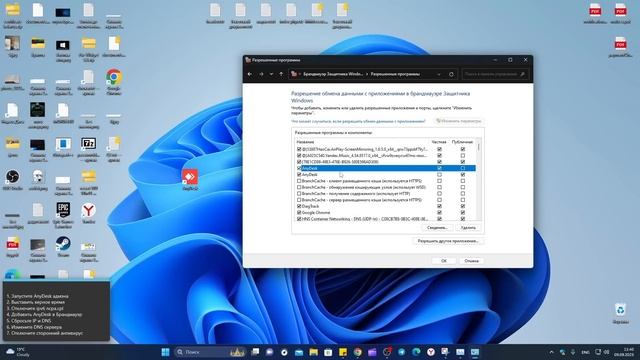Click the 'Удалить' button
Image resolution: width=640 pixels, height=360 pixels.
(468, 228)
